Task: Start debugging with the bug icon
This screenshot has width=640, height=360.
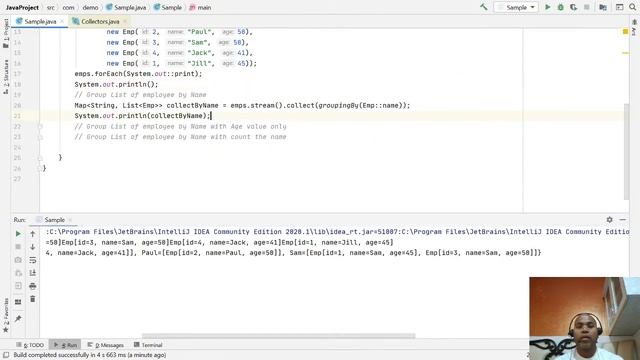Action: pyautogui.click(x=560, y=7)
